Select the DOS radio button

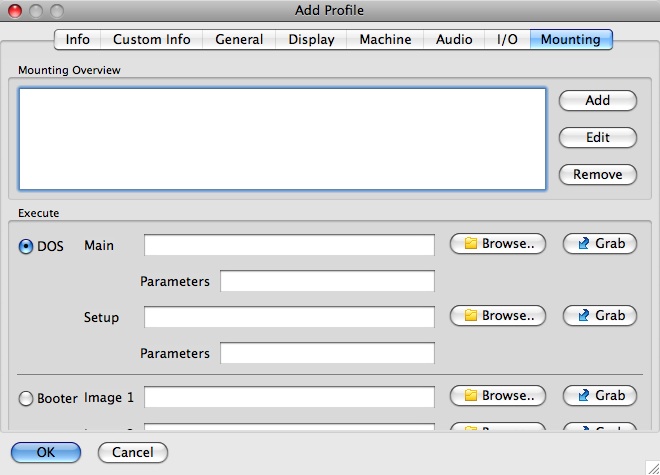pyautogui.click(x=26, y=246)
